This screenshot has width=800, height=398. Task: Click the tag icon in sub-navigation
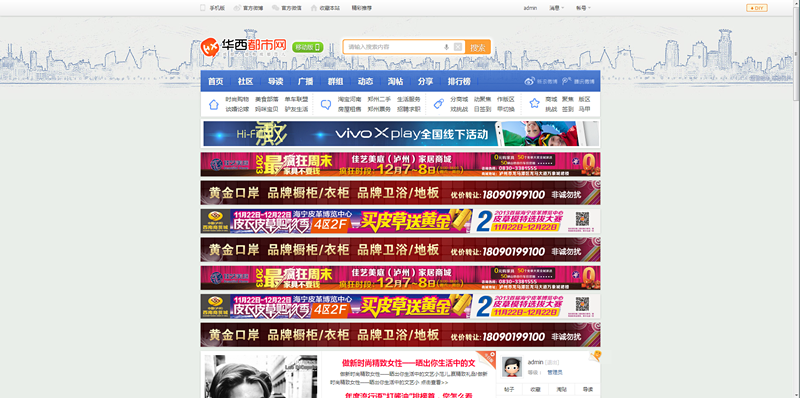pyautogui.click(x=438, y=104)
